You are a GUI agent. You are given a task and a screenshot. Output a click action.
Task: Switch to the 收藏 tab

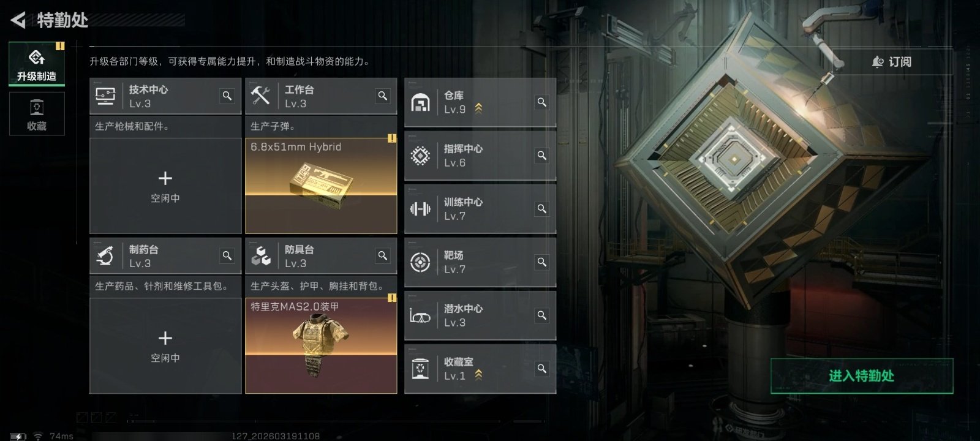click(x=37, y=113)
